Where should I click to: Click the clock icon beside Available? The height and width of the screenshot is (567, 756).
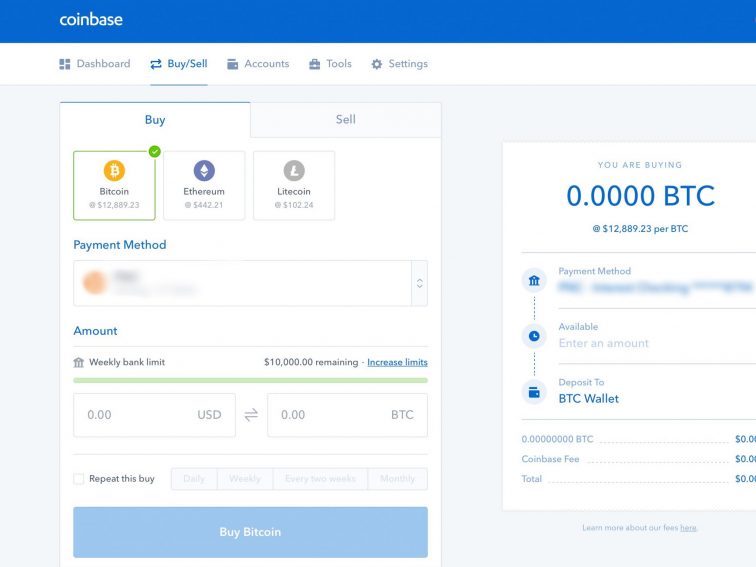[x=534, y=336]
